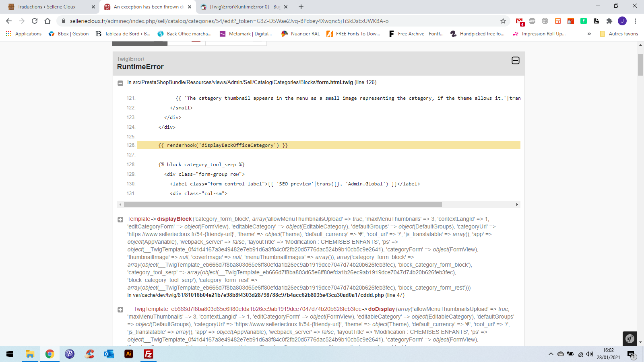Expand the doDisplay trace entry

click(120, 310)
